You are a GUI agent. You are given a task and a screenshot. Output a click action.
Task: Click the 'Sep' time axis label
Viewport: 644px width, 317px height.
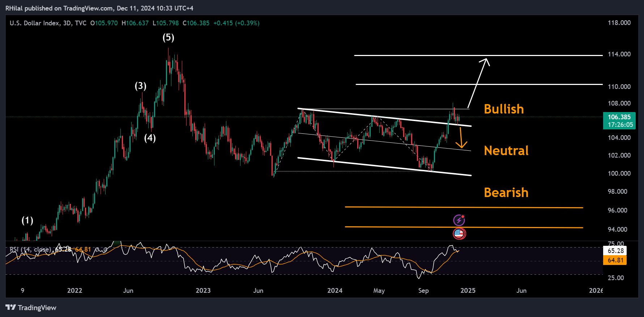pyautogui.click(x=423, y=291)
